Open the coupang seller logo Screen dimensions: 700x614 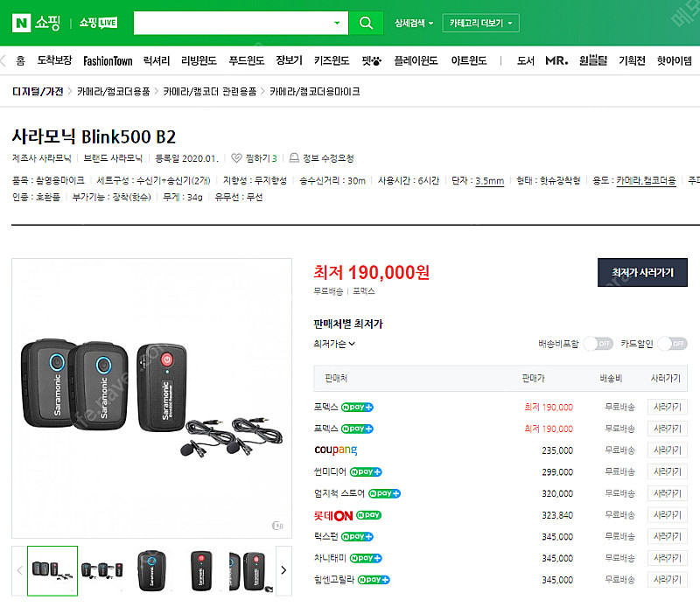(x=336, y=450)
